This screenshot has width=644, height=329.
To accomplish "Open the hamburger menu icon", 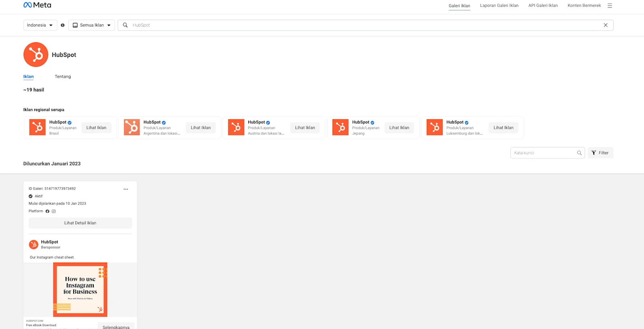I will tap(610, 6).
